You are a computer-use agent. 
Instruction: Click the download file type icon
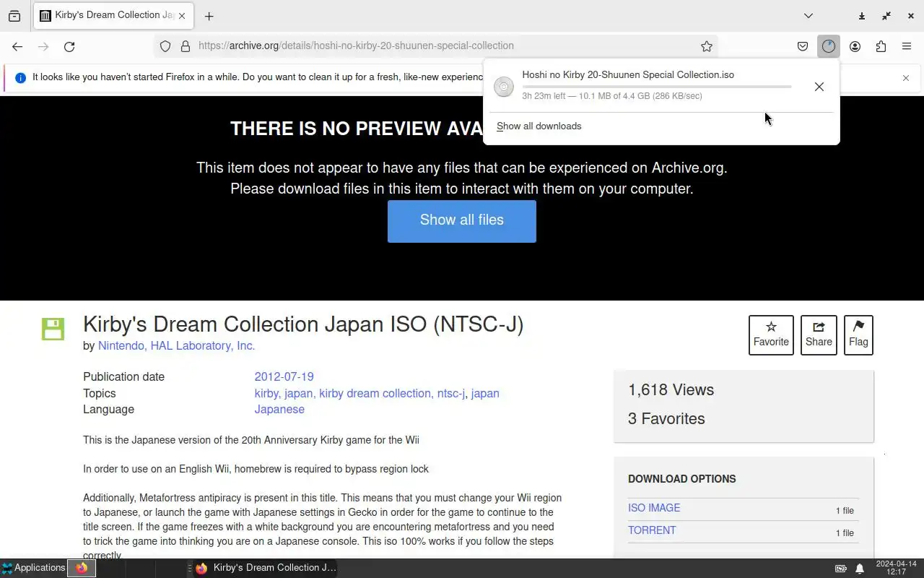pos(504,87)
